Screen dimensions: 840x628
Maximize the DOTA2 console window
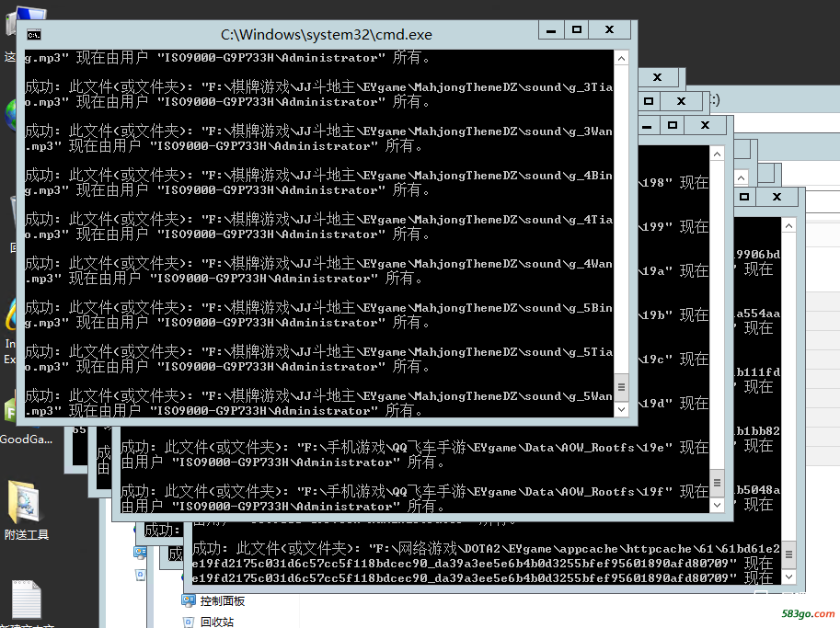tap(744, 197)
